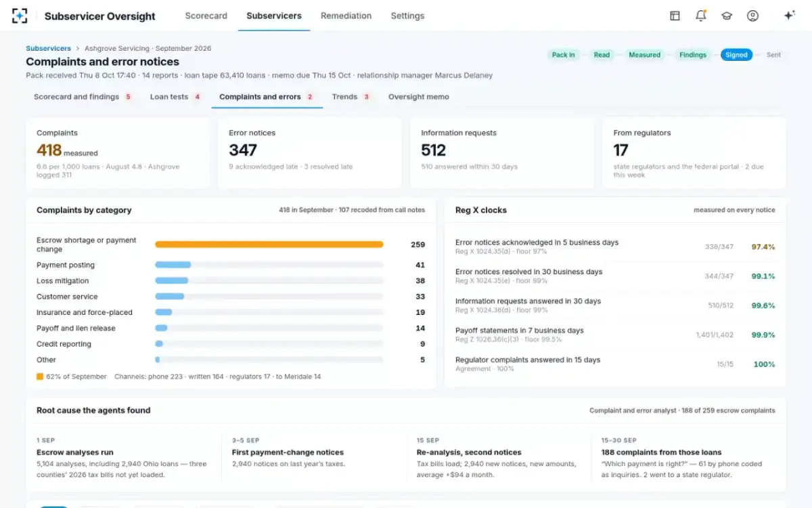Select the Credit reporting category row
The height and width of the screenshot is (508, 812).
(x=231, y=344)
